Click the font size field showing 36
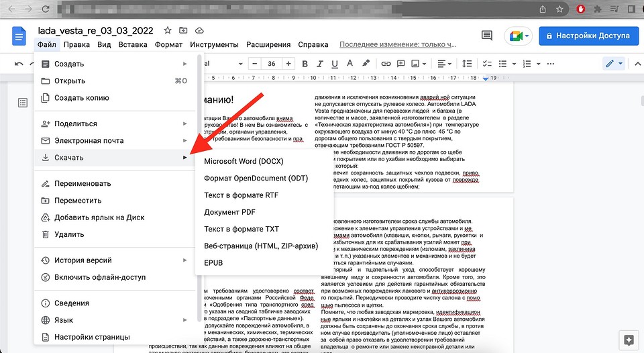644x353 pixels. (x=272, y=64)
